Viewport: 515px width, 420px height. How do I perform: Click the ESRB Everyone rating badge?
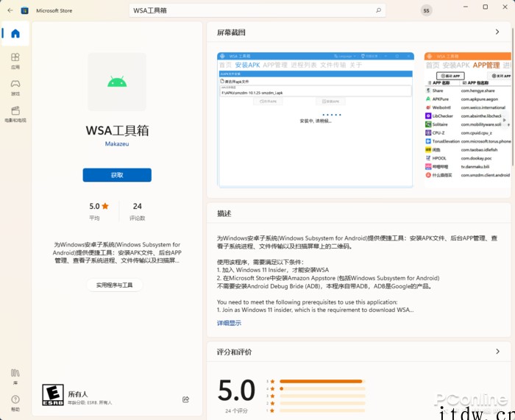(53, 395)
